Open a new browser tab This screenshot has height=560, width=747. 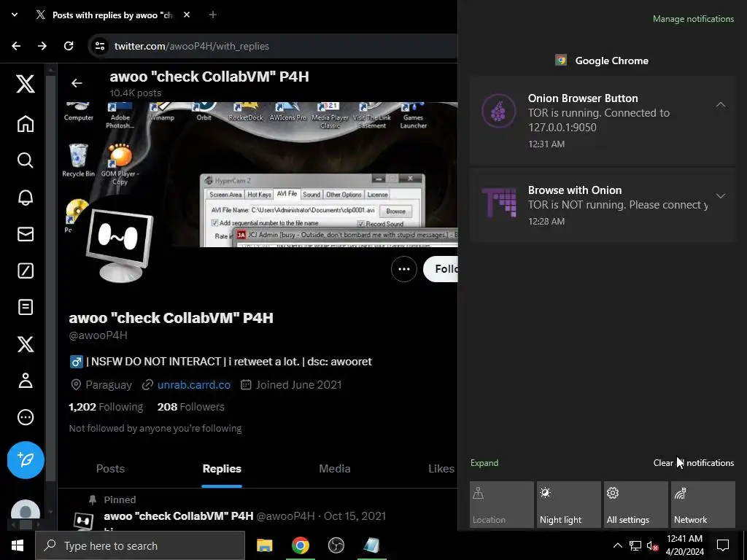[x=213, y=15]
